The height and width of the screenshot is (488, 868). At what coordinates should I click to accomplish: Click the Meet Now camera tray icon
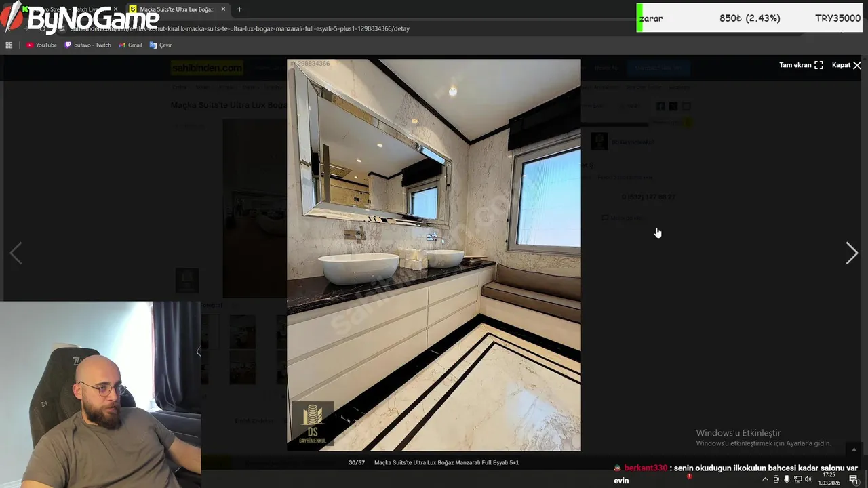click(776, 479)
